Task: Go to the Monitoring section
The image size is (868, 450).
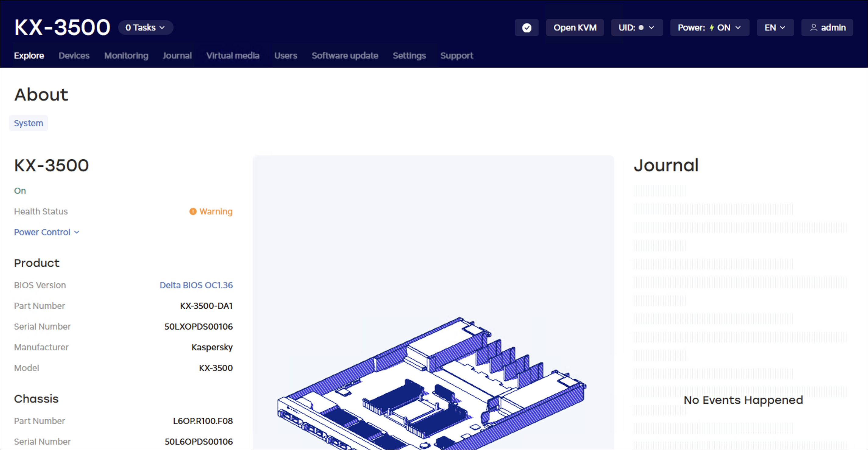Action: 126,55
